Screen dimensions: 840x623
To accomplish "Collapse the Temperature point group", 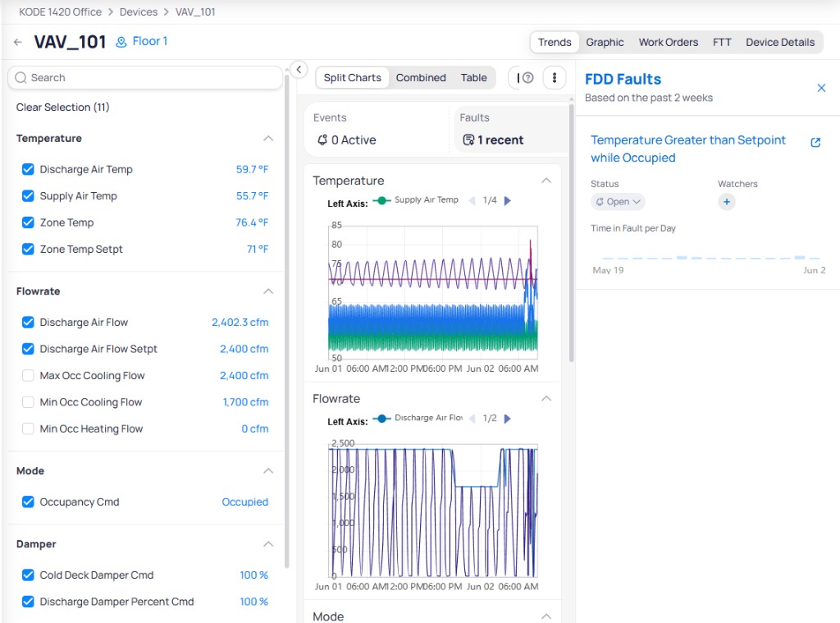I will (x=268, y=139).
